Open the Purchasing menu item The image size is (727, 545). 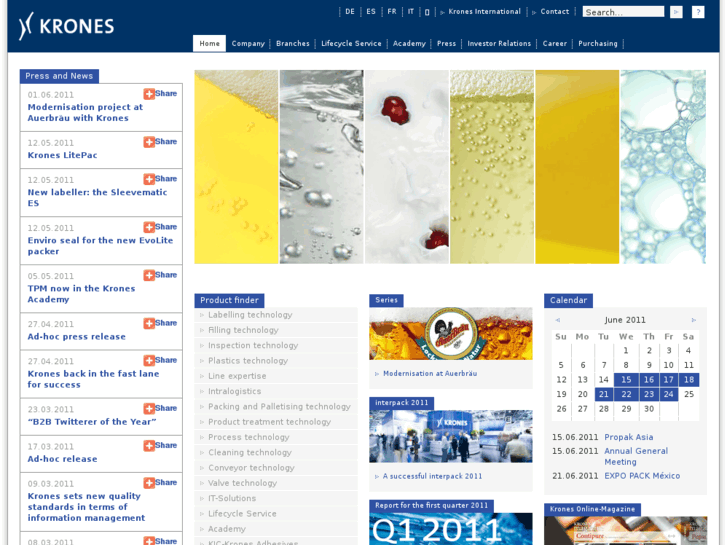click(598, 44)
